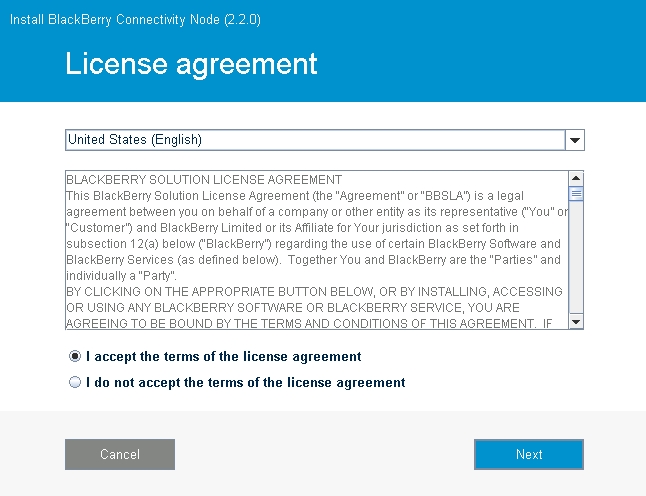The image size is (646, 496).
Task: Click the Next button
Action: click(528, 454)
